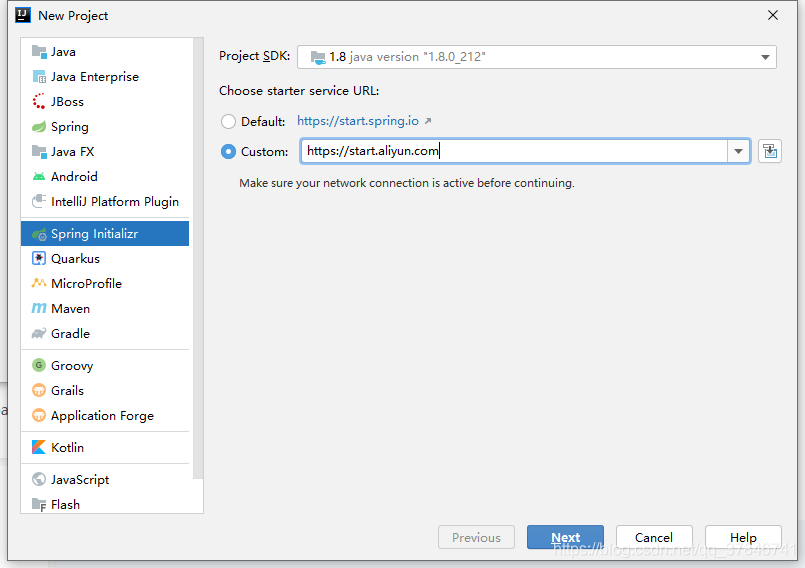Select Default starter service URL radio
This screenshot has width=805, height=568.
click(229, 122)
